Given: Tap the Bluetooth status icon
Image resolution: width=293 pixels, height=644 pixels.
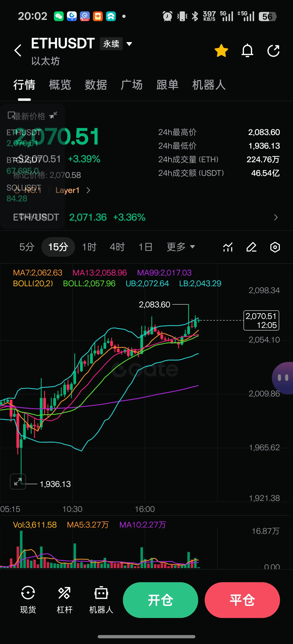Looking at the screenshot, I should (x=195, y=16).
